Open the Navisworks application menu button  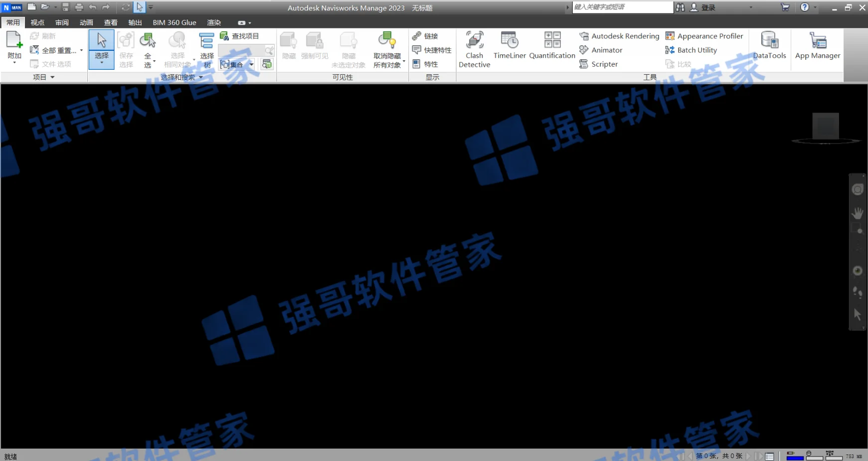pos(12,7)
